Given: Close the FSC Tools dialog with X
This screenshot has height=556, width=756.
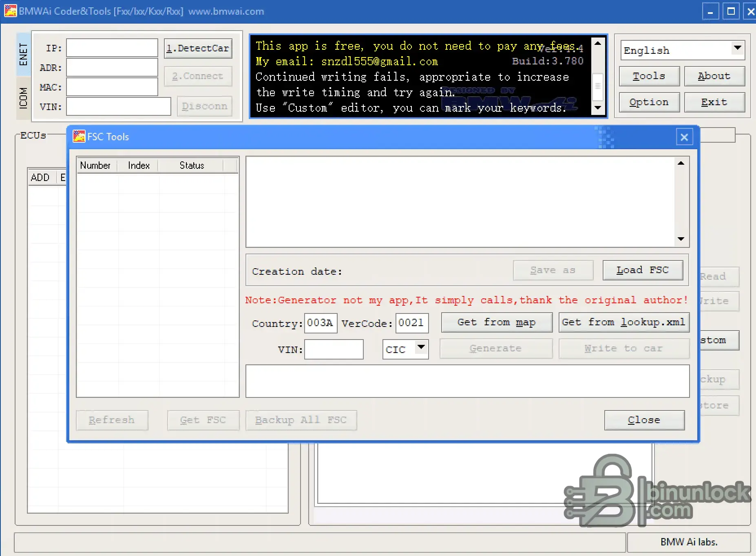Looking at the screenshot, I should tap(684, 137).
